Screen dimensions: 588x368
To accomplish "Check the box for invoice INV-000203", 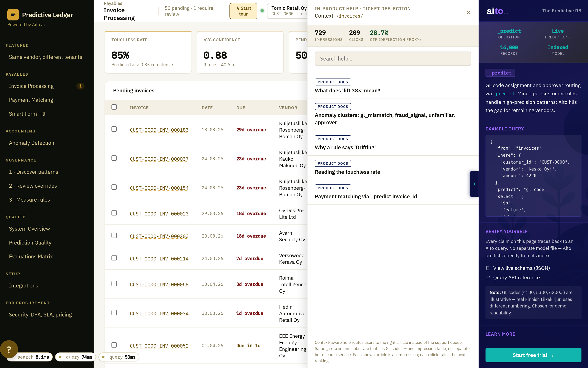I will (114, 235).
